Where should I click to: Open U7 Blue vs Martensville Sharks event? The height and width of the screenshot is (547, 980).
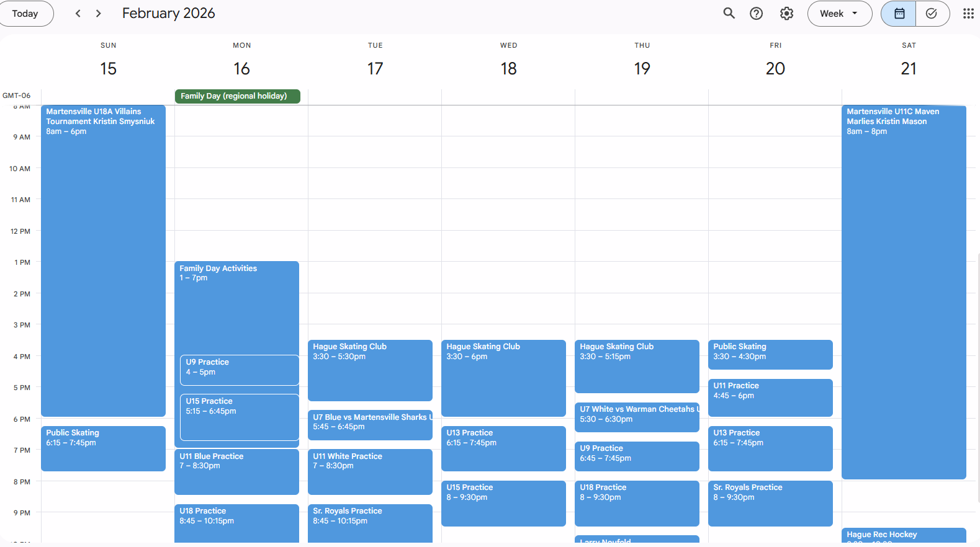tap(370, 425)
